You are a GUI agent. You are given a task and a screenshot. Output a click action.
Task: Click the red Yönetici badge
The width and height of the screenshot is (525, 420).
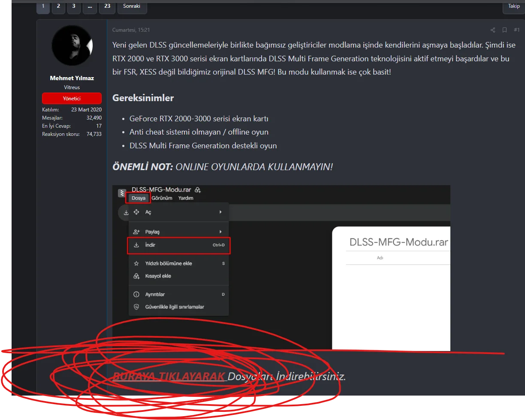72,98
